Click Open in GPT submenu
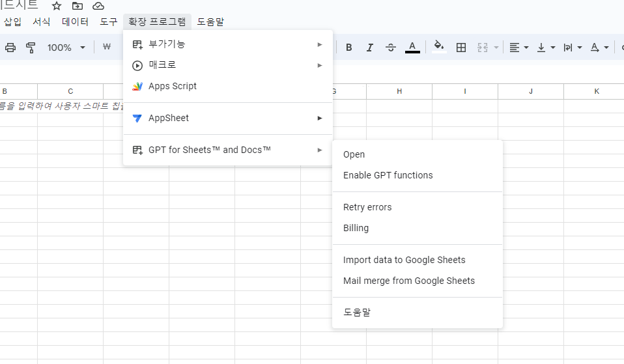Viewport: 624px width, 364px height. click(418, 154)
